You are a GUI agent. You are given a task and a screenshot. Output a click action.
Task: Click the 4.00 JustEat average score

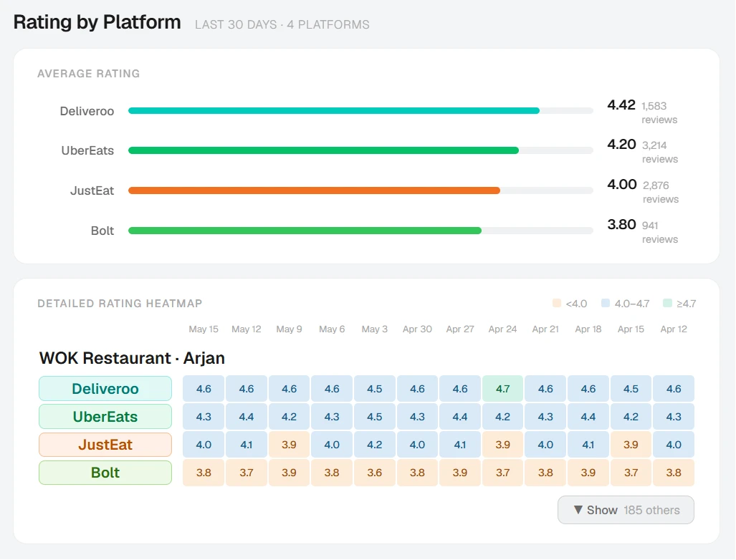click(x=622, y=184)
